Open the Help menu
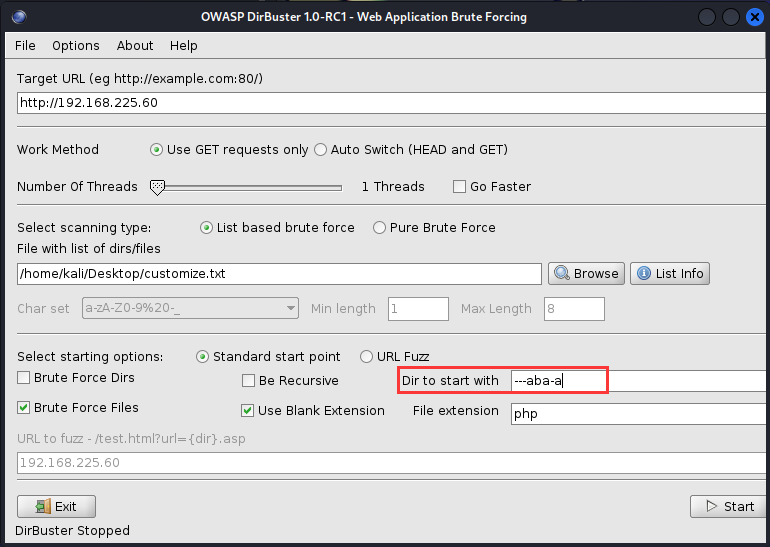The height and width of the screenshot is (547, 770). point(184,46)
